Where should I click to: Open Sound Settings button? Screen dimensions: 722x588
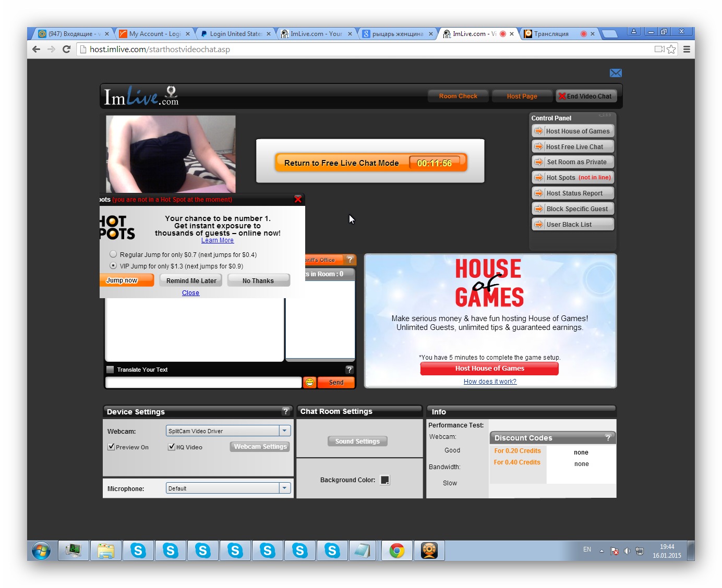pos(357,442)
